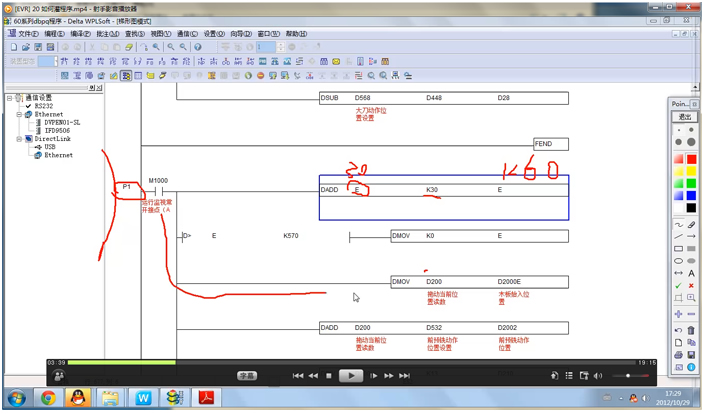702x414 pixels.
Task: Open the 通信(C) menu
Action: click(x=185, y=33)
